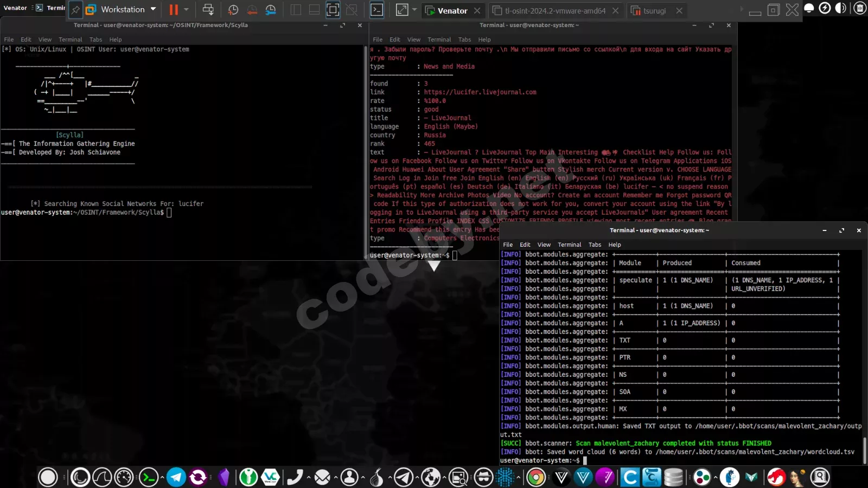The image size is (868, 488).
Task: Open VeraCrypt from the dock
Action: (270, 477)
